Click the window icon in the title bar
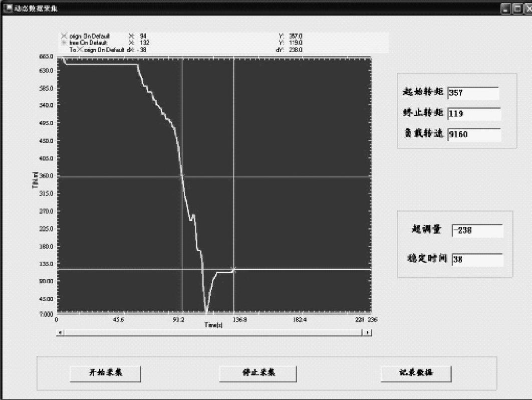The image size is (532, 400). (8, 8)
